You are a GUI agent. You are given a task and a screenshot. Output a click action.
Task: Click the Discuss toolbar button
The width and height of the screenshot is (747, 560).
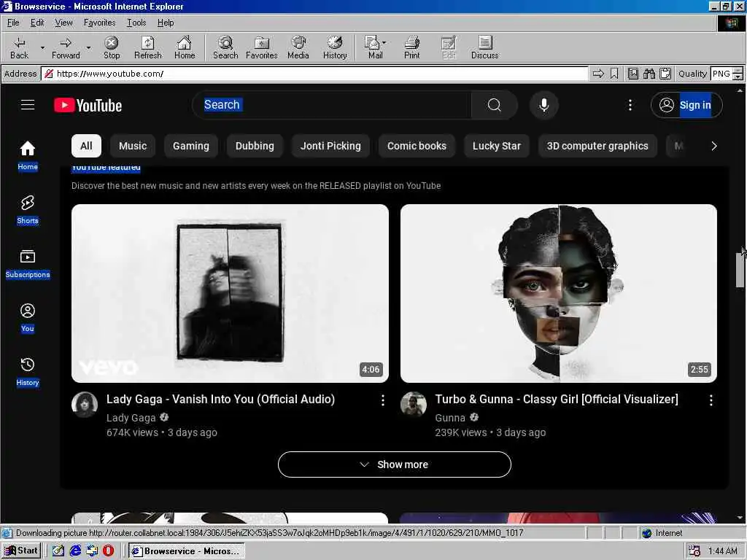(x=484, y=47)
